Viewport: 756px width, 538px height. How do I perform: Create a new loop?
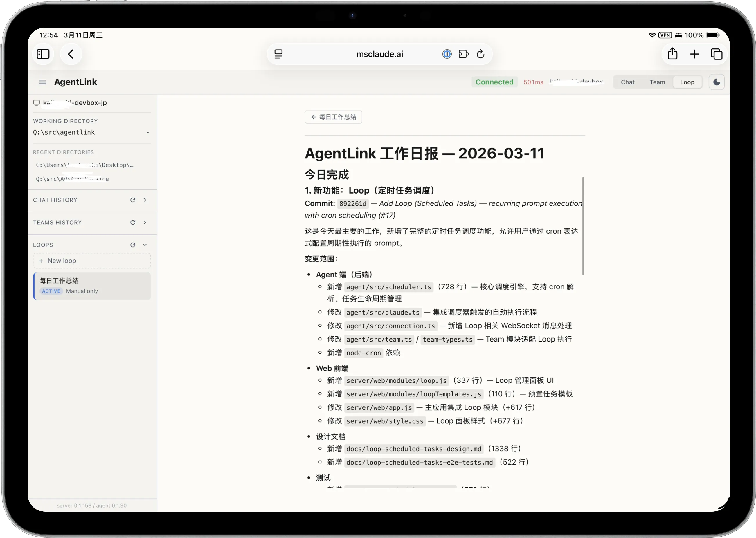(92, 261)
